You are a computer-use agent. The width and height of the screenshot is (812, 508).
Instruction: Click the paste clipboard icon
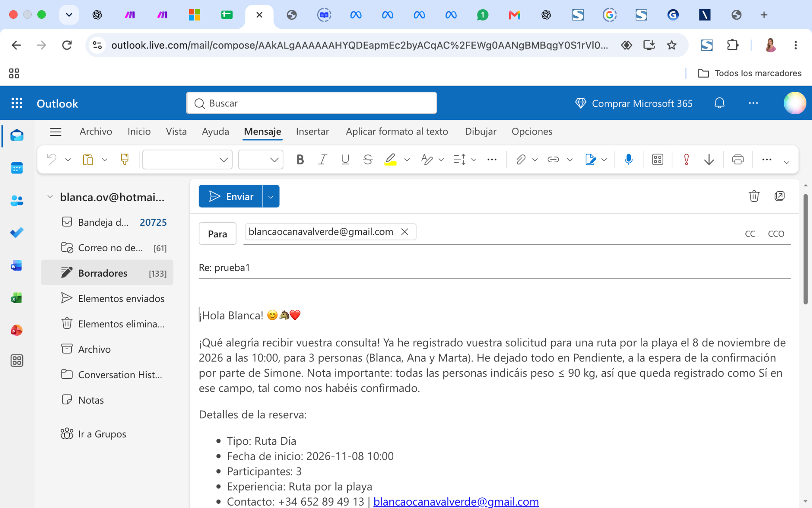point(88,160)
